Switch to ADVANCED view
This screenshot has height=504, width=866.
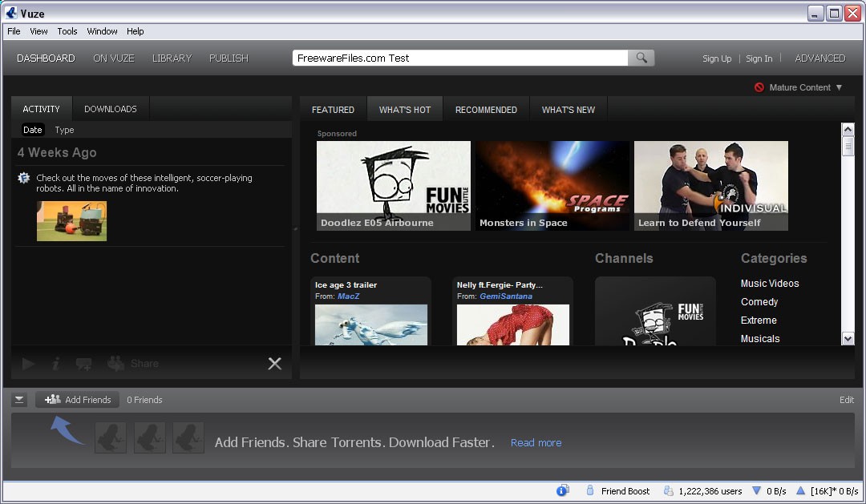[x=820, y=58]
